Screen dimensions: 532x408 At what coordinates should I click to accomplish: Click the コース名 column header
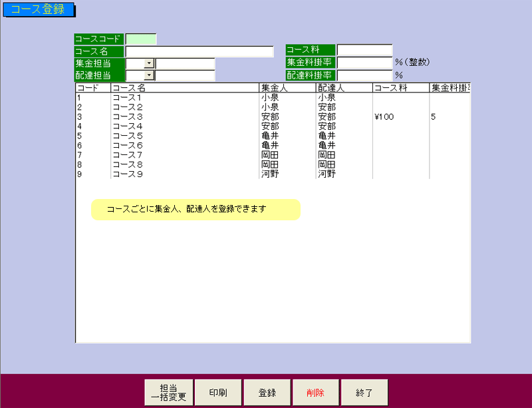pos(184,88)
